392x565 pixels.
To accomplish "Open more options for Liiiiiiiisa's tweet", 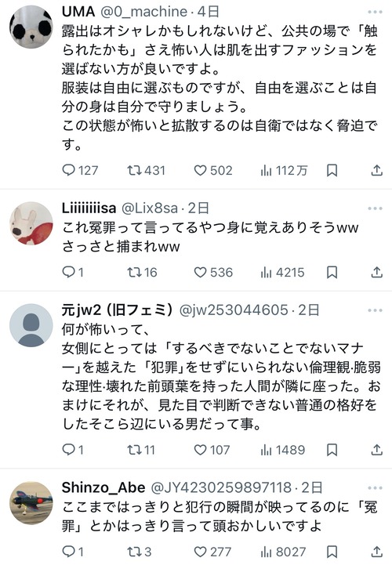I will pyautogui.click(x=375, y=208).
